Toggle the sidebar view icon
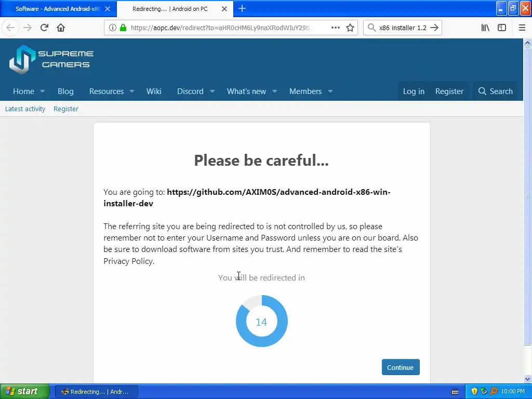 (x=502, y=28)
